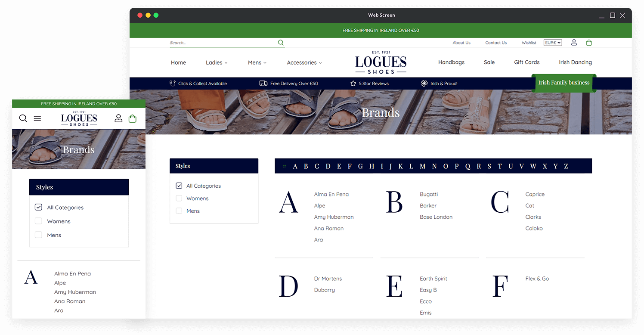The height and width of the screenshot is (335, 644).
Task: Expand the Mens navigation dropdown
Action: click(x=257, y=62)
